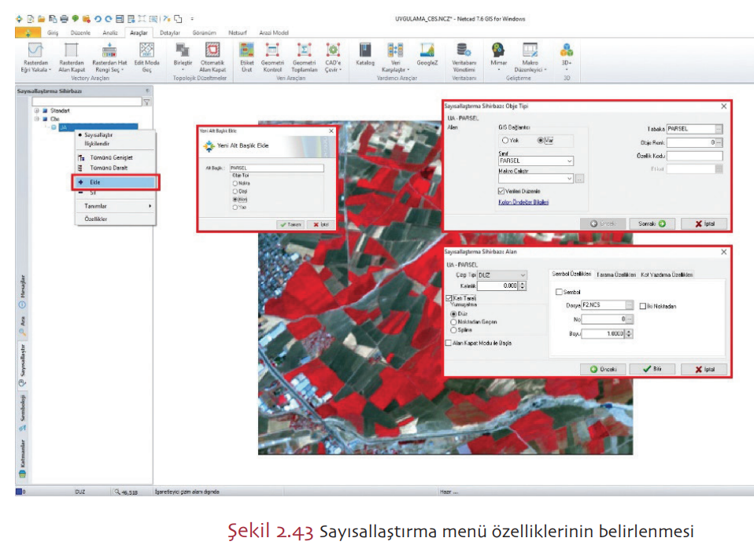754x560 pixels.
Task: Enable Alan Kapat Modu ile Başla
Action: pos(449,343)
